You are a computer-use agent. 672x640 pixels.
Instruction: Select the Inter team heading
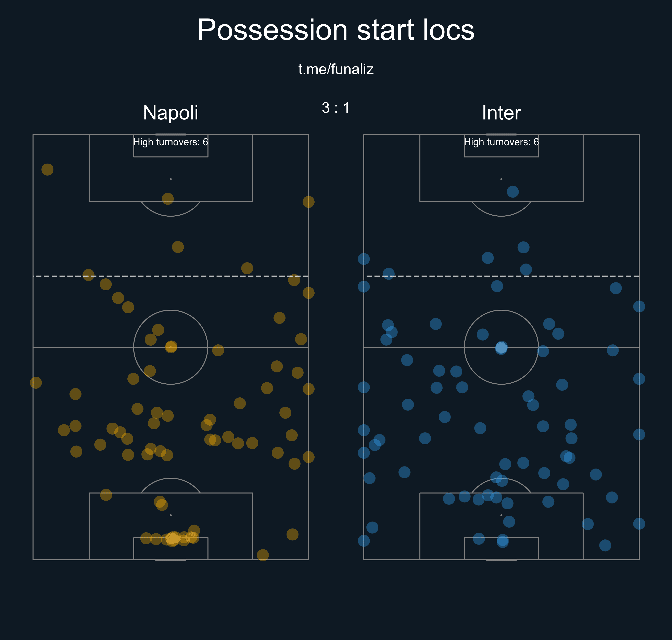click(501, 113)
